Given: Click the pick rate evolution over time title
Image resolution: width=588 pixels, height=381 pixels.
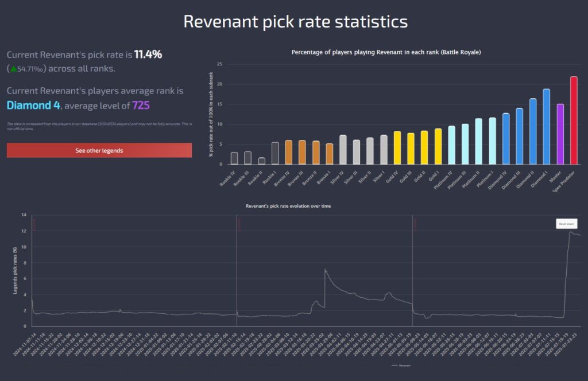Looking at the screenshot, I should tap(288, 206).
